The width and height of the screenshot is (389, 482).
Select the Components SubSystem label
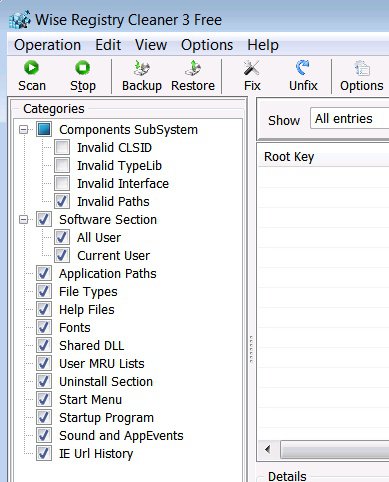click(x=128, y=129)
